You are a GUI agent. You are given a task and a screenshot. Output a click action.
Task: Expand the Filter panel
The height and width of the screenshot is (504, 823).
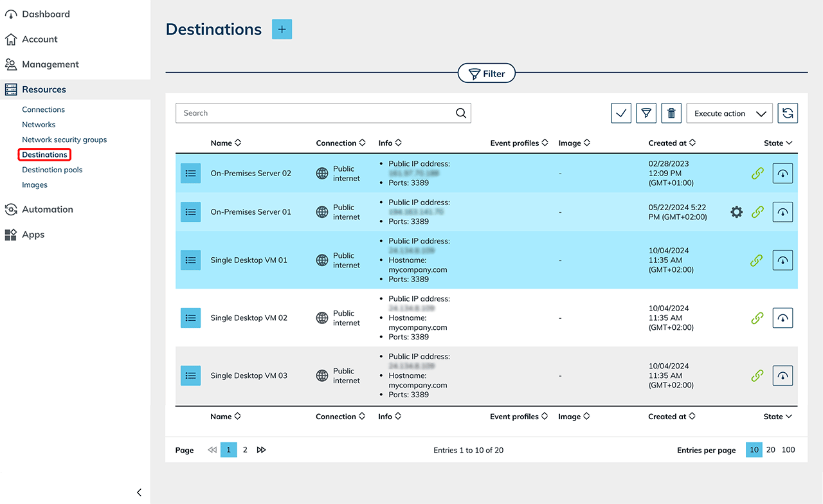(487, 74)
